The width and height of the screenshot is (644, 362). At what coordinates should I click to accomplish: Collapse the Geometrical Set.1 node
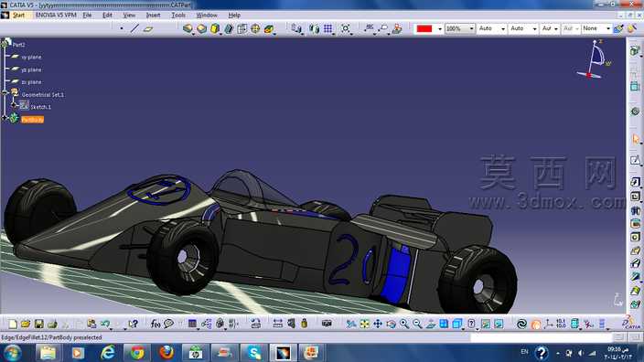pos(5,93)
